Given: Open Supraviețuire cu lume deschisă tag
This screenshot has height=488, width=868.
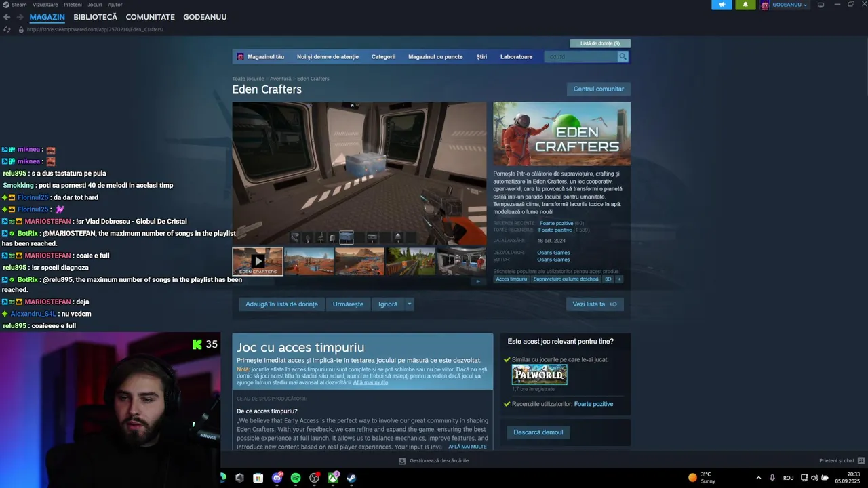Looking at the screenshot, I should coord(566,279).
